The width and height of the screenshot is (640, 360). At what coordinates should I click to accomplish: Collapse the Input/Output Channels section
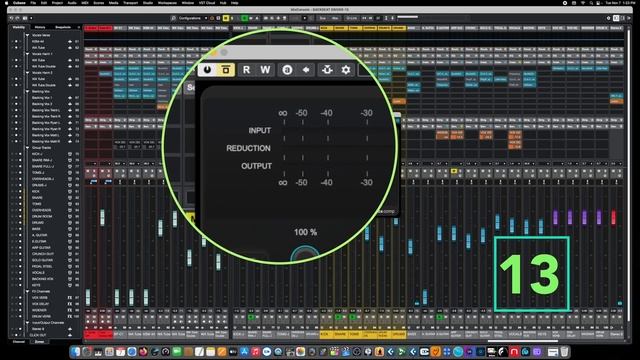tap(28, 322)
